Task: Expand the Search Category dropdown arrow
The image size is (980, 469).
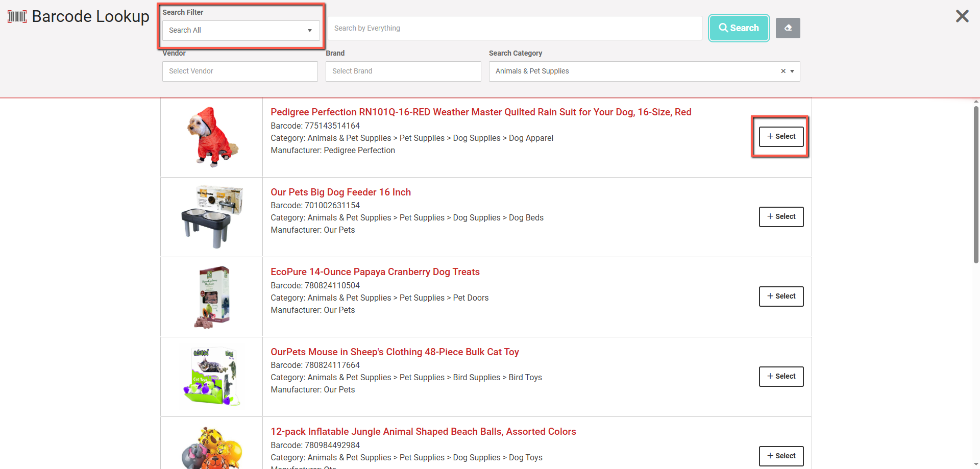Action: tap(792, 71)
